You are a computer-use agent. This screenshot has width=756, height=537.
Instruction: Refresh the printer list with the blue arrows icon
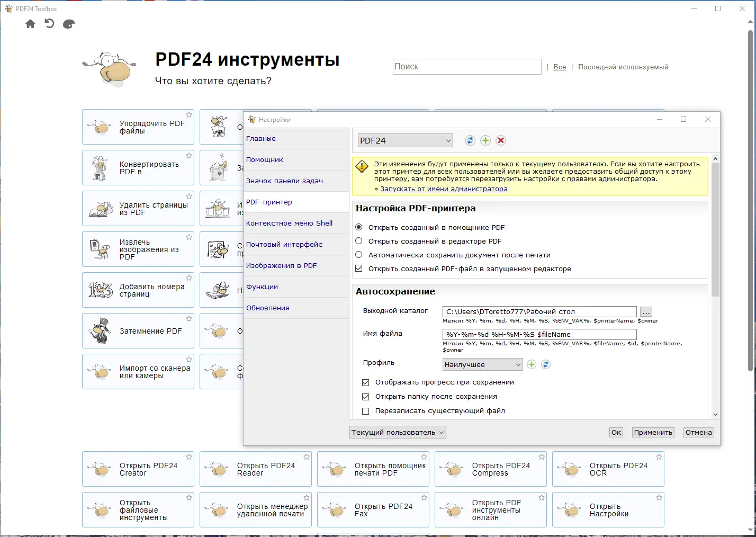[470, 140]
